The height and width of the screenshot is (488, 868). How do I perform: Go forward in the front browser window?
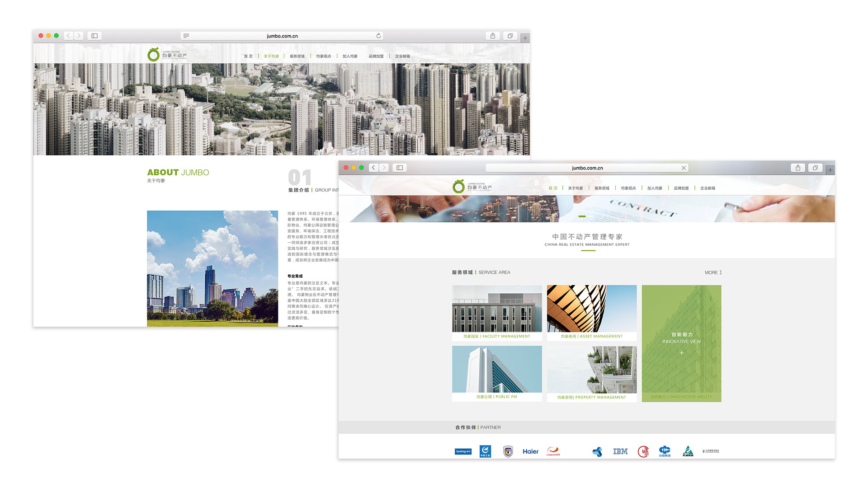point(384,168)
